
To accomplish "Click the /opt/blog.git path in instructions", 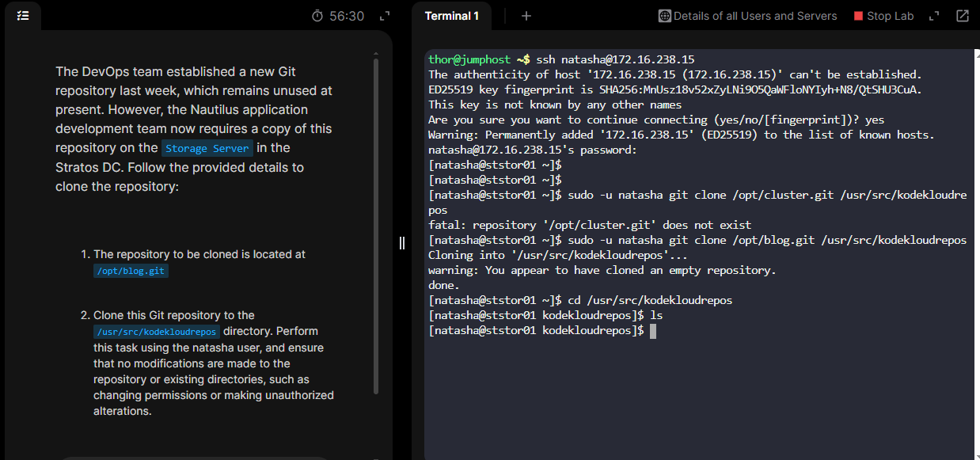I will point(131,271).
